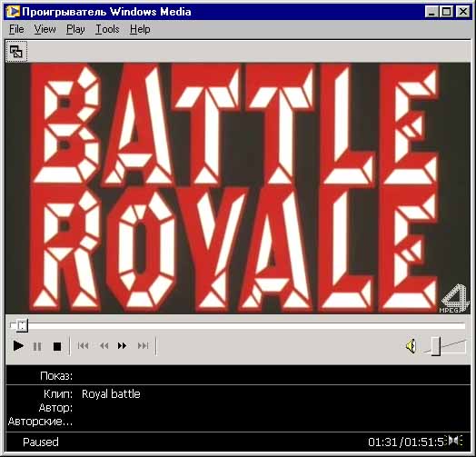Image resolution: width=476 pixels, height=457 pixels.
Task: Open the Tools menu
Action: [x=107, y=29]
